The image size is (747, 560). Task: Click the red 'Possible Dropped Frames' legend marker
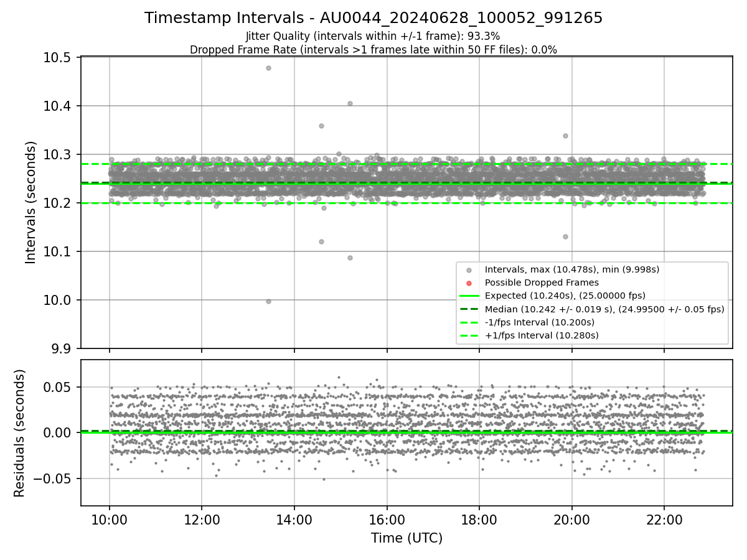[x=469, y=282]
